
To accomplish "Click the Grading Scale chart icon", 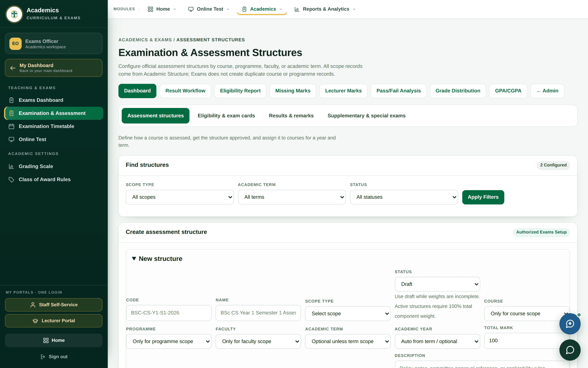I will point(11,167).
